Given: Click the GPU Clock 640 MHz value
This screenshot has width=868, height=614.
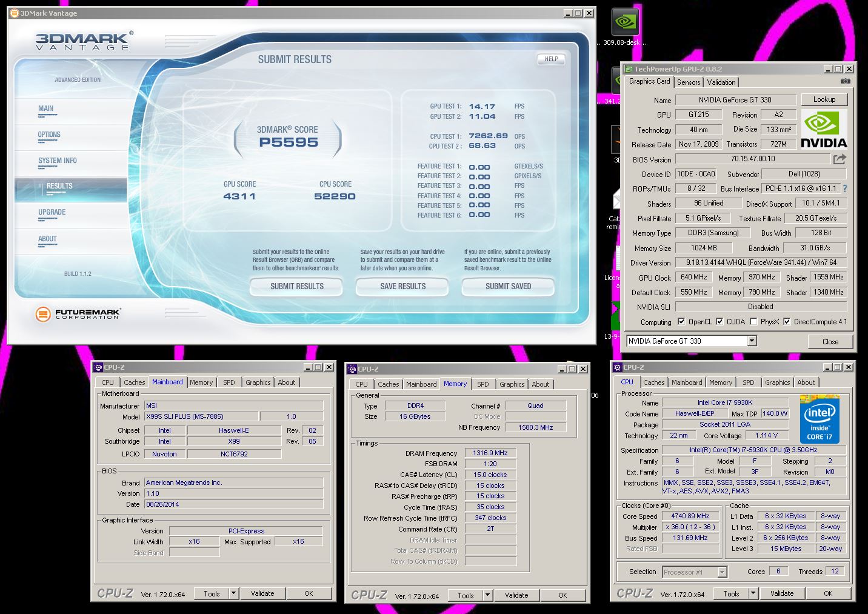Looking at the screenshot, I should [693, 277].
